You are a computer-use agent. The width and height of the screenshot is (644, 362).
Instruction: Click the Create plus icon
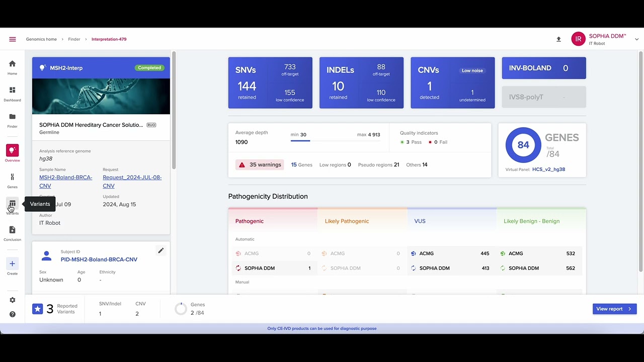(x=12, y=264)
